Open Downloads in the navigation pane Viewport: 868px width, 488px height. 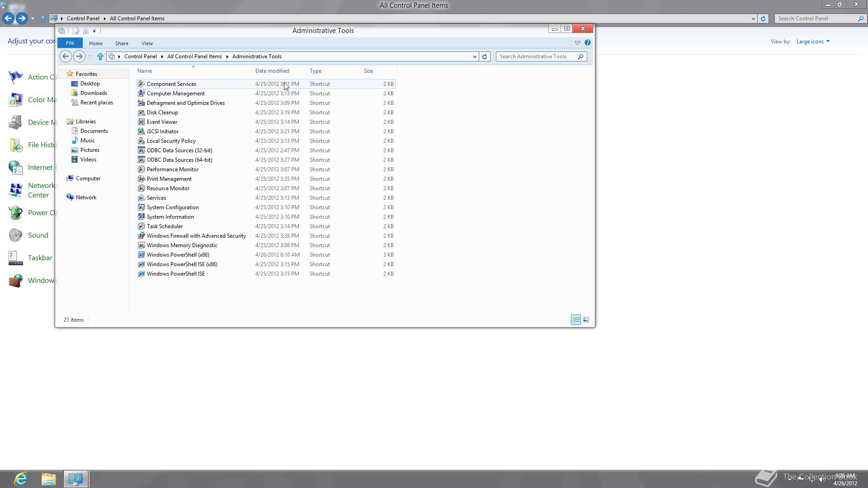[94, 93]
